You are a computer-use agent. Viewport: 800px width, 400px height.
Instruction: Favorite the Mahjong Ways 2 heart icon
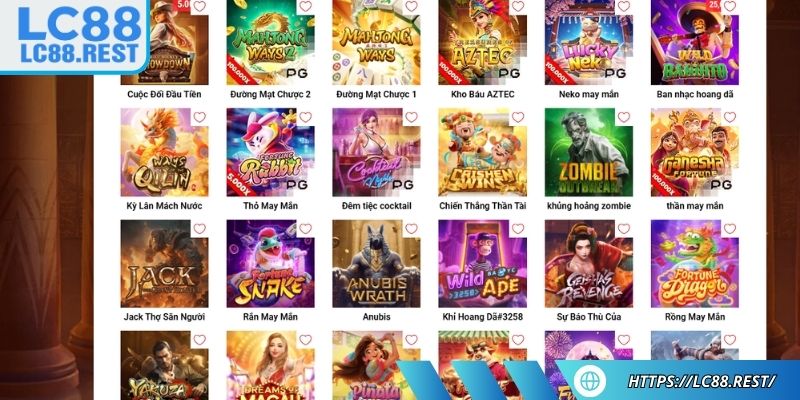(305, 6)
